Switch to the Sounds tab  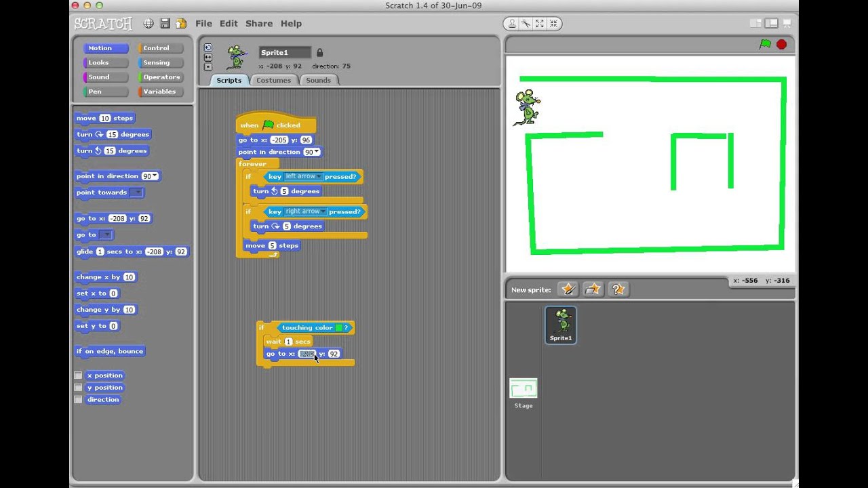click(x=318, y=80)
